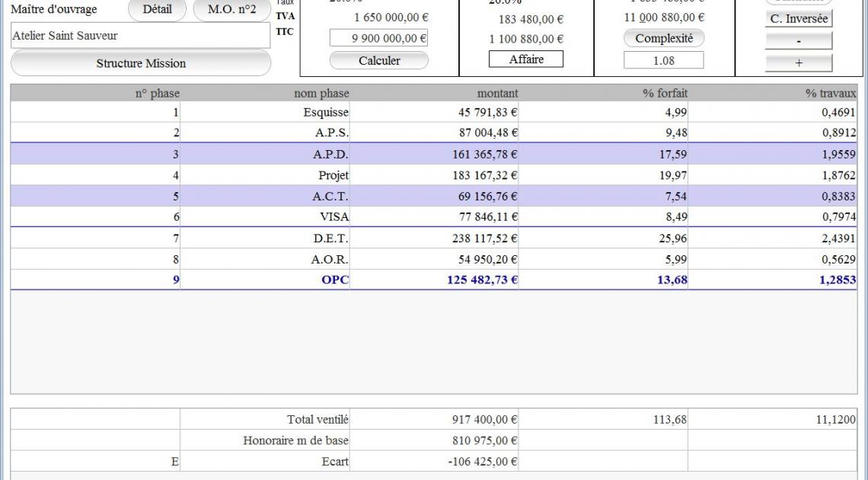Viewport: 868px width, 480px height.
Task: Click the 9 900 000,00 € TTC field
Action: tap(379, 38)
